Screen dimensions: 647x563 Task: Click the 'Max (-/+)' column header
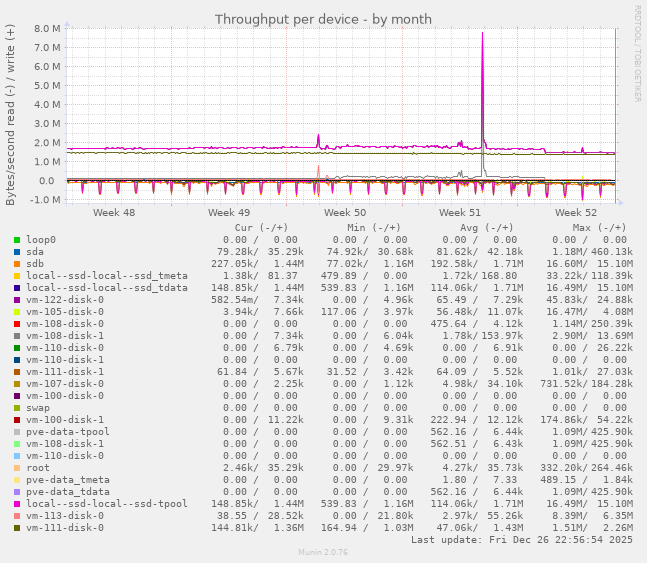[599, 228]
